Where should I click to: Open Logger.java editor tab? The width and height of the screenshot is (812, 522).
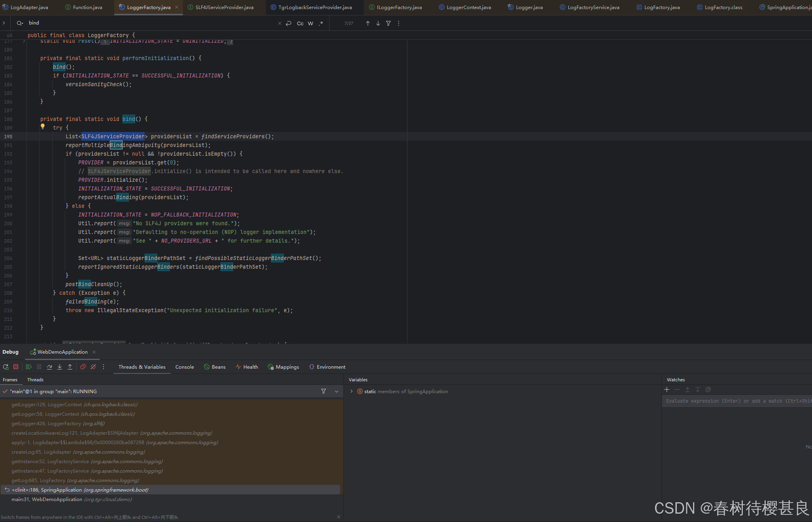click(525, 7)
